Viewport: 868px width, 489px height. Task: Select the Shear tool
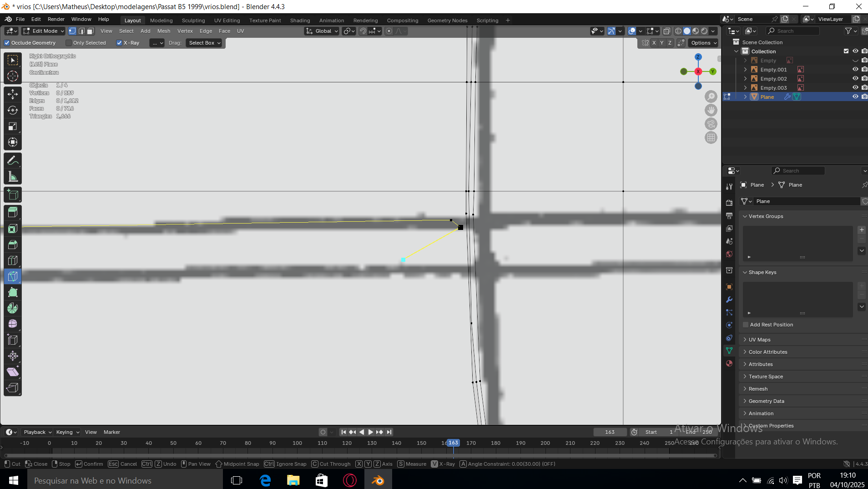pyautogui.click(x=13, y=372)
